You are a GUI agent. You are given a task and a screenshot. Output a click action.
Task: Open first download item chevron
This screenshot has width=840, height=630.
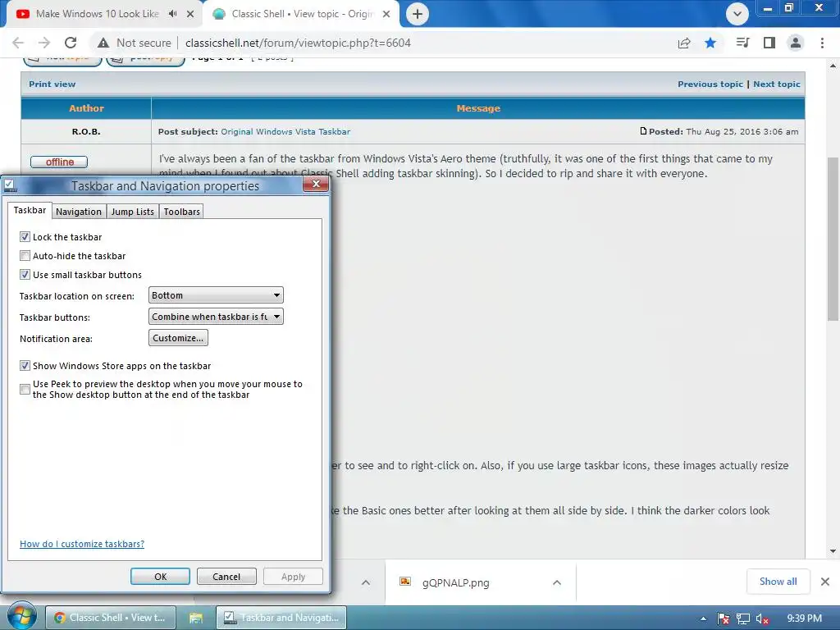366,582
